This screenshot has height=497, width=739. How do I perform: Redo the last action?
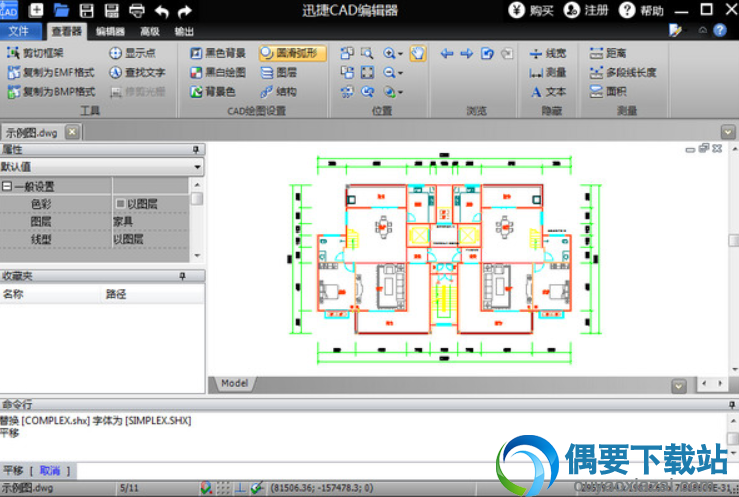click(185, 11)
